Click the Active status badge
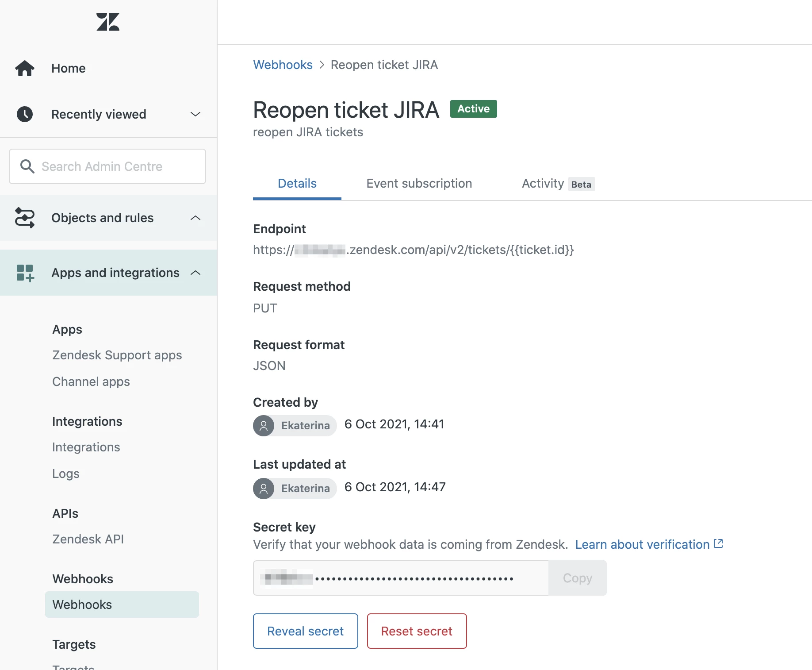The width and height of the screenshot is (812, 670). click(474, 109)
